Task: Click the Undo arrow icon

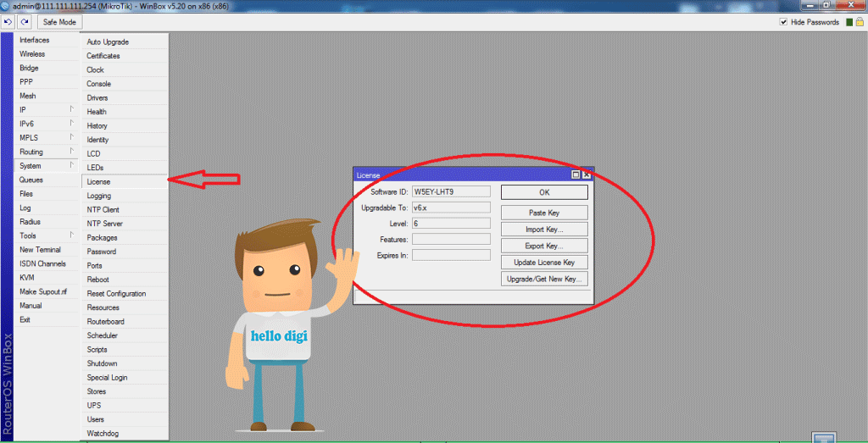Action: tap(8, 22)
